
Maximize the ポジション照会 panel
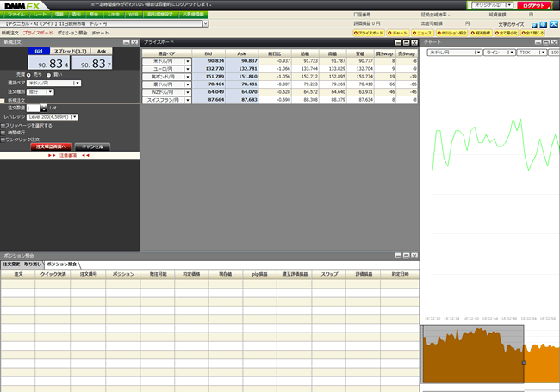pyautogui.click(x=407, y=256)
